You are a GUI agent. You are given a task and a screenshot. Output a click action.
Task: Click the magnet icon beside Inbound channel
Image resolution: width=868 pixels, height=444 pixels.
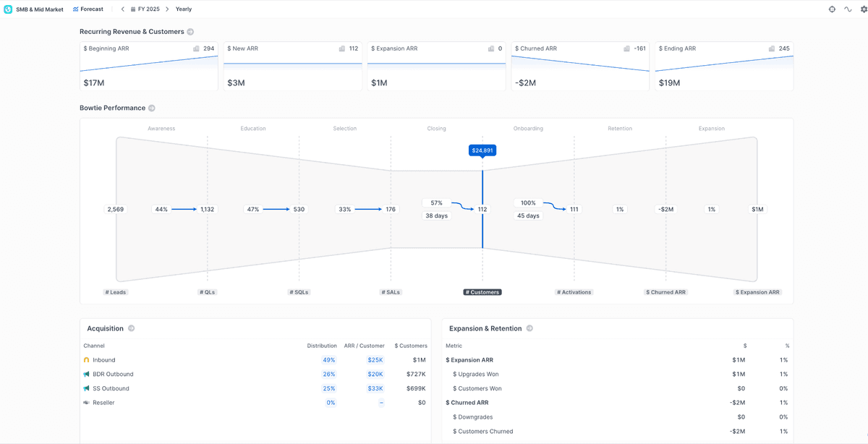(88, 359)
